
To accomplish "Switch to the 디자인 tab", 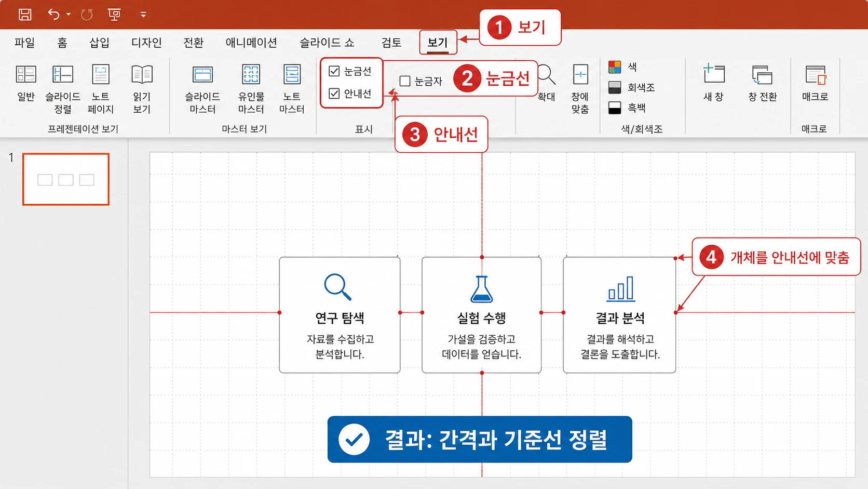I will coord(146,43).
